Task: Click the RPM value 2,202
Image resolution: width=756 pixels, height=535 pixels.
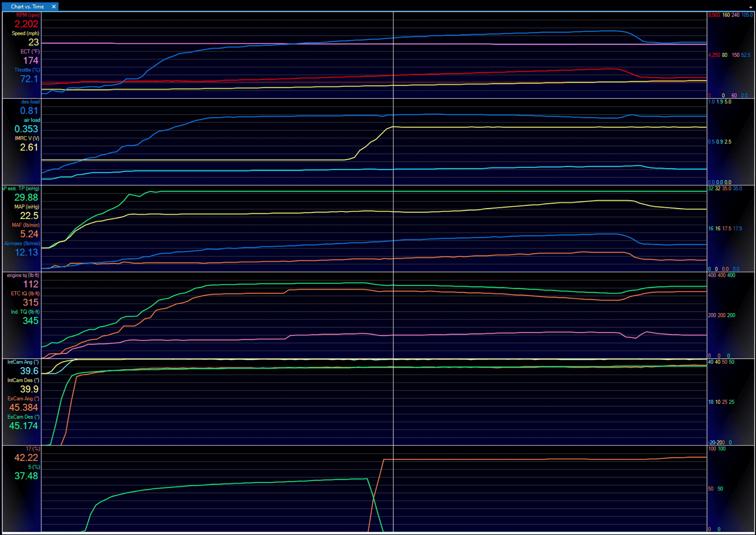Action: coord(26,24)
